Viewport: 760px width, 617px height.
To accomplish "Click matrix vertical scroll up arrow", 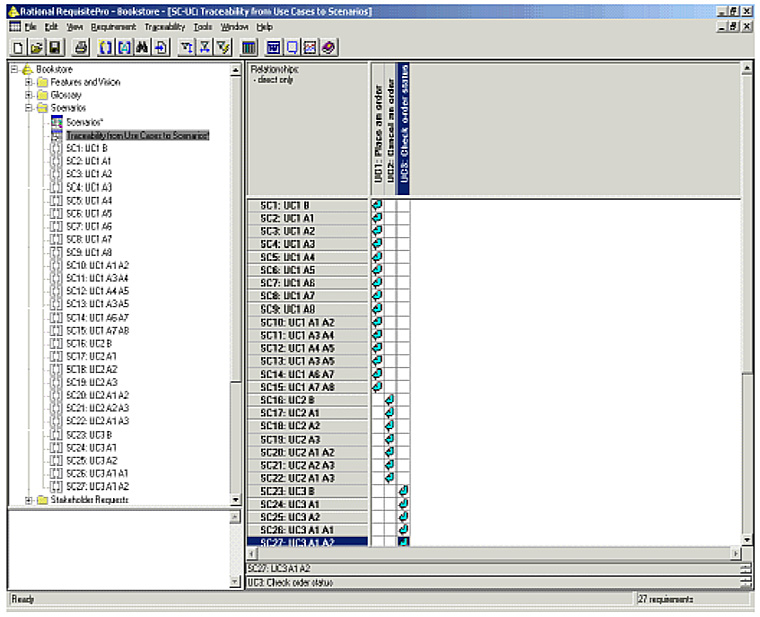I will [747, 69].
